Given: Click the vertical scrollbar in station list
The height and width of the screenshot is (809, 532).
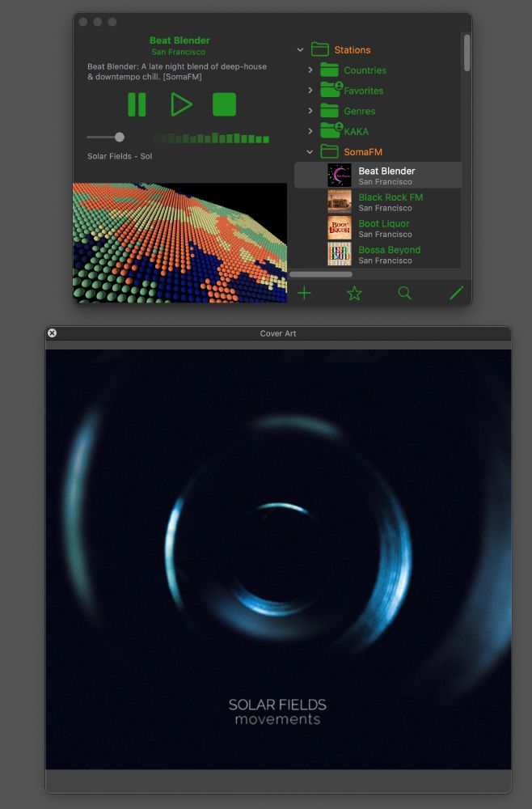Looking at the screenshot, I should [x=467, y=53].
